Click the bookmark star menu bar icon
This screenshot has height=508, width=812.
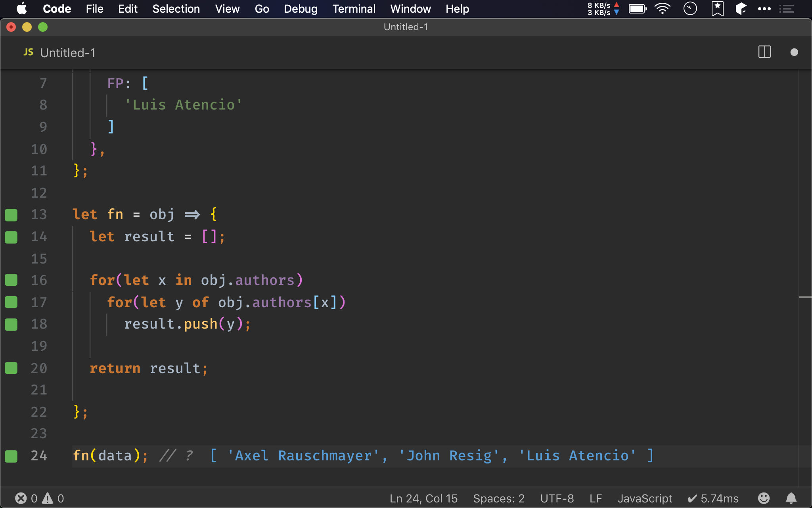pos(717,9)
